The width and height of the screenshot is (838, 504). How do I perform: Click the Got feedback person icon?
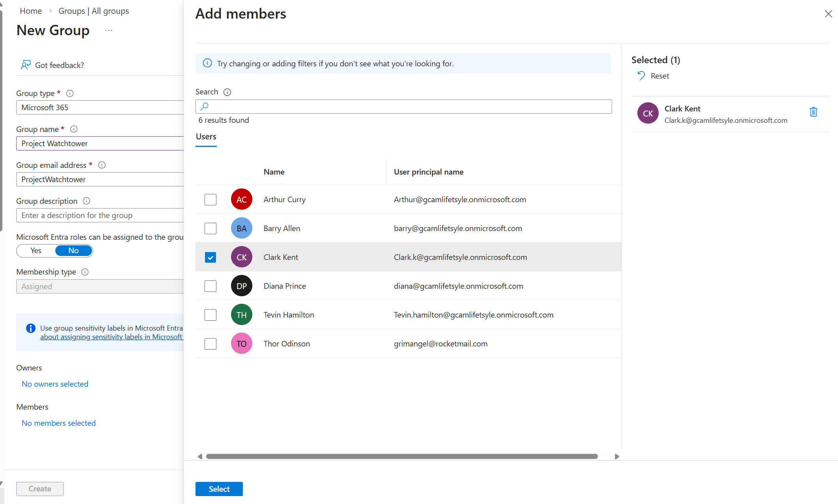26,65
